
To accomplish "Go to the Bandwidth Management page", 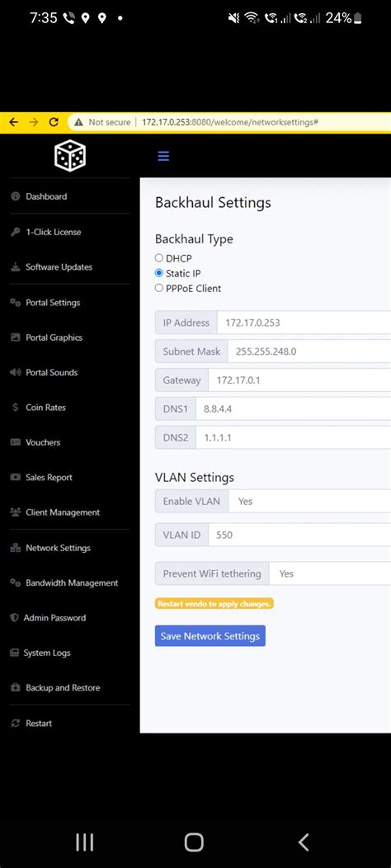I will click(x=72, y=583).
